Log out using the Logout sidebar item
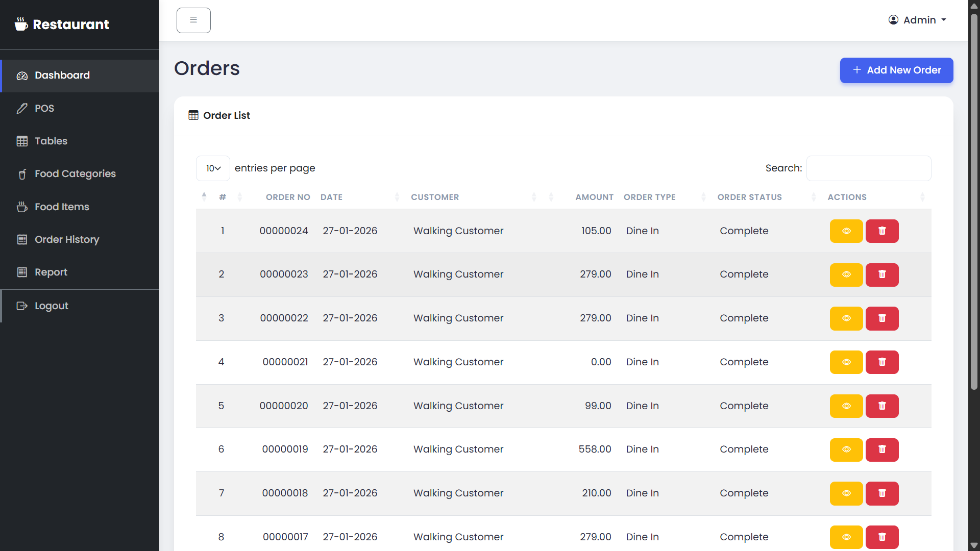This screenshot has width=980, height=551. [81, 306]
